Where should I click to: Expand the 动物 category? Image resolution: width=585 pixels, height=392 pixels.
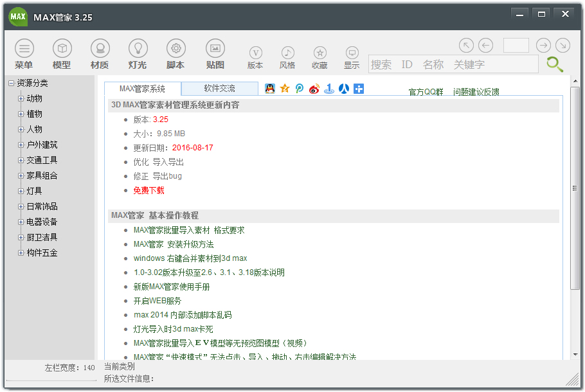21,98
